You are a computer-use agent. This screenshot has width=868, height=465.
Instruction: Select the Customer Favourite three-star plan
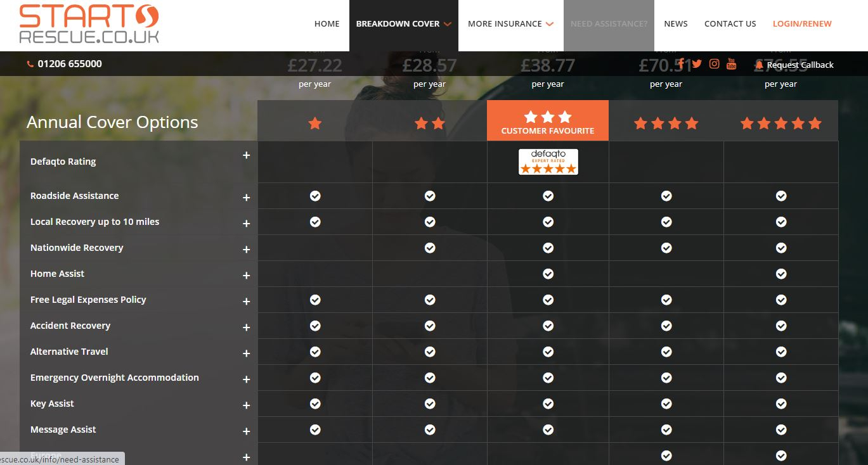click(548, 120)
